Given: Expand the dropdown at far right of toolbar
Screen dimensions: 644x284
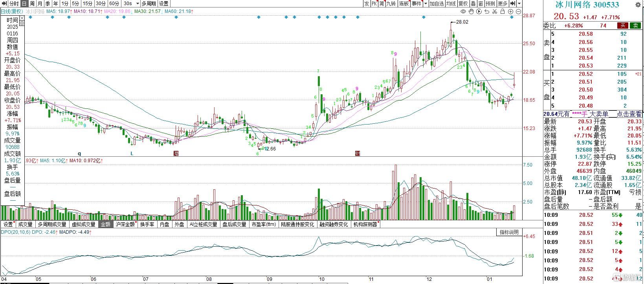Looking at the screenshot, I should 519,4.
